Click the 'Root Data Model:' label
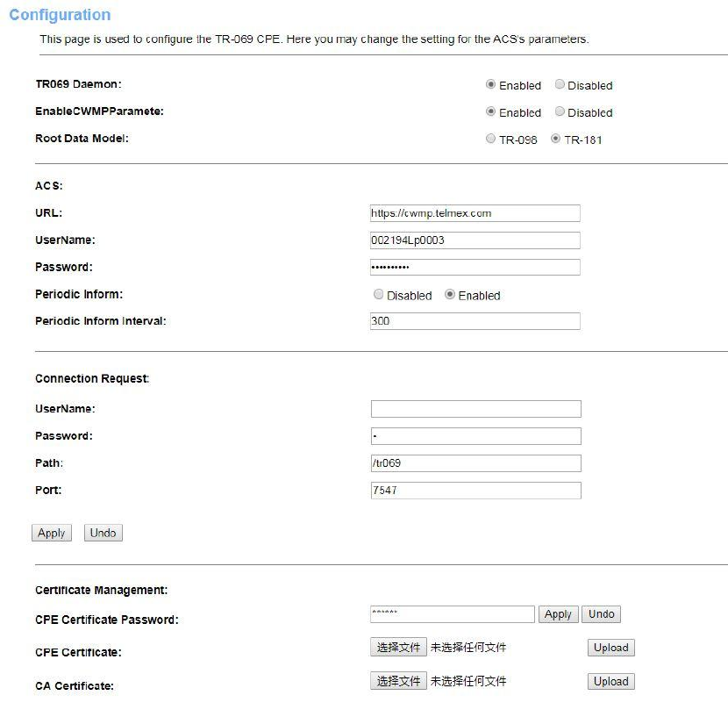 click(x=82, y=139)
